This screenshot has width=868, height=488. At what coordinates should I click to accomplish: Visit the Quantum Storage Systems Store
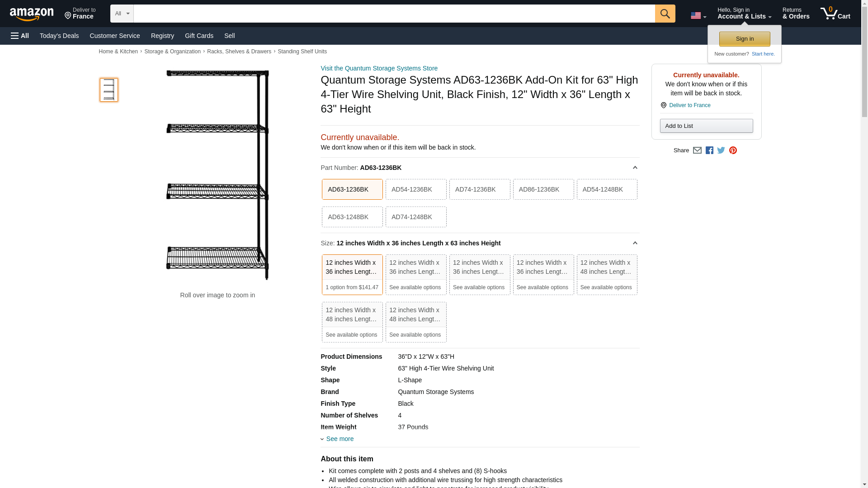(x=379, y=68)
